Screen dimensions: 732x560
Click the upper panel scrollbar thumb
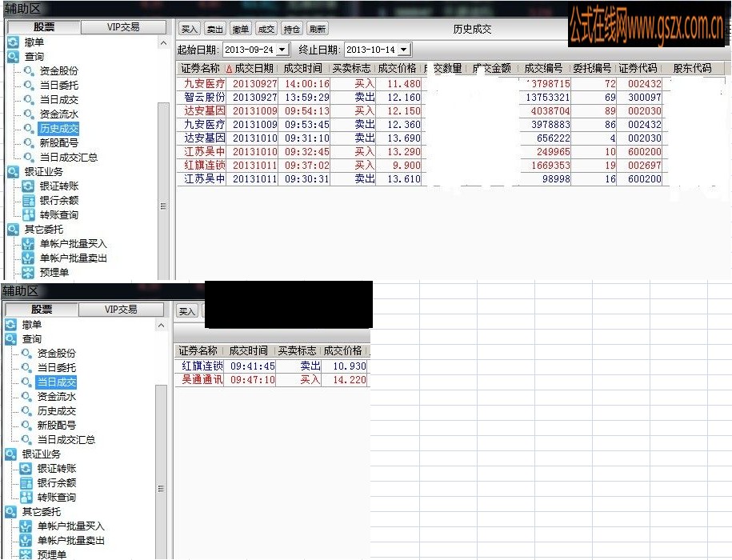(x=163, y=191)
